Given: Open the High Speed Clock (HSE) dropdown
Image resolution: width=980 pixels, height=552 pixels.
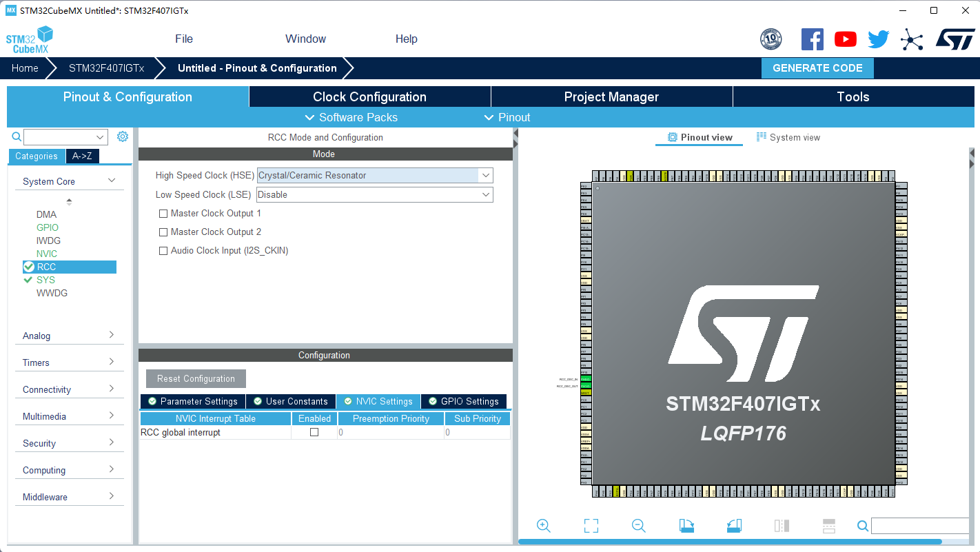Looking at the screenshot, I should click(x=486, y=175).
